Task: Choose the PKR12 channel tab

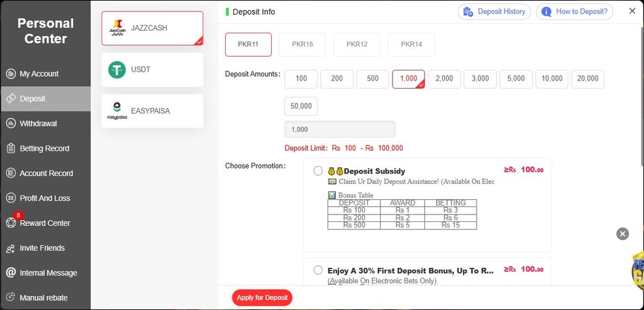Action: (x=357, y=45)
